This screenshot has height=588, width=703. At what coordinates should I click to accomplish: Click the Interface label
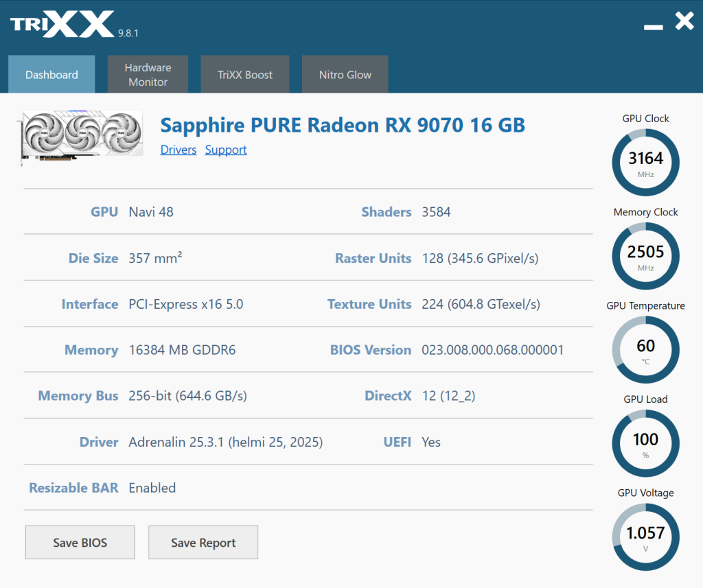(90, 304)
